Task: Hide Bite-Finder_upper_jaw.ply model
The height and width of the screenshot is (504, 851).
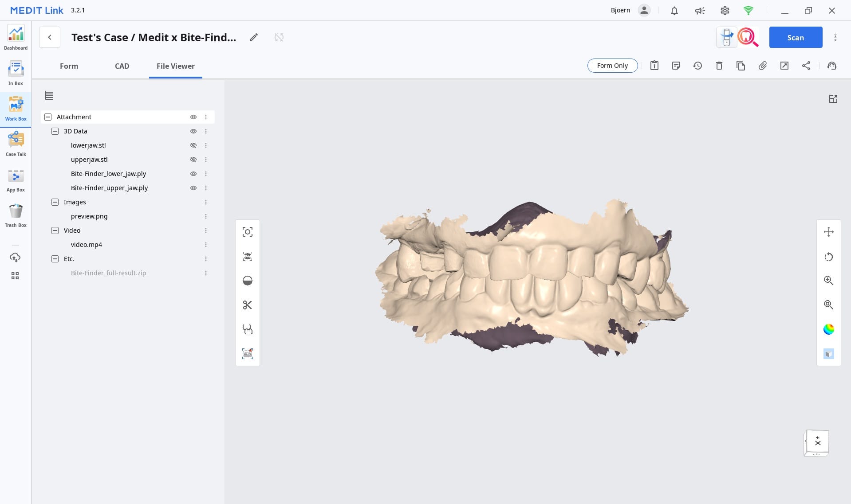Action: point(193,188)
